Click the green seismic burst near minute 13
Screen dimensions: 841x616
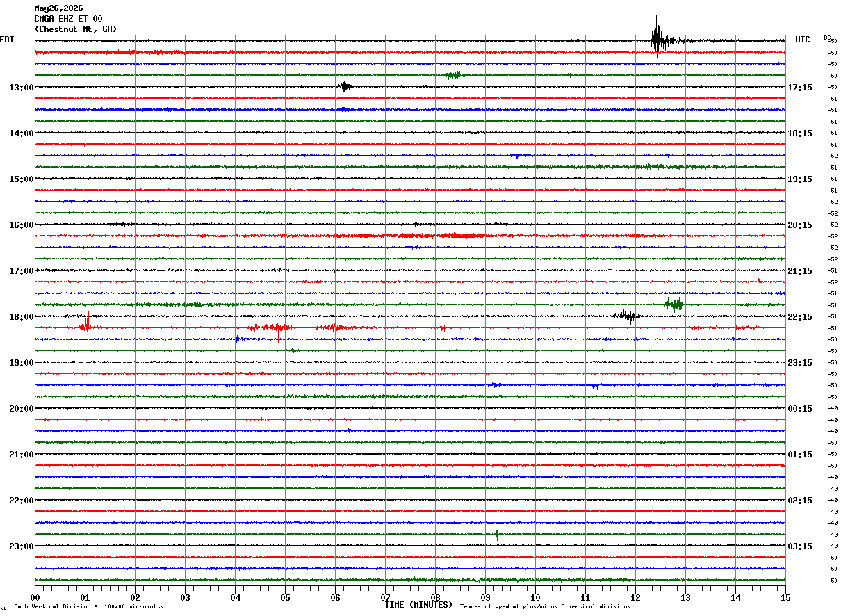pos(673,304)
